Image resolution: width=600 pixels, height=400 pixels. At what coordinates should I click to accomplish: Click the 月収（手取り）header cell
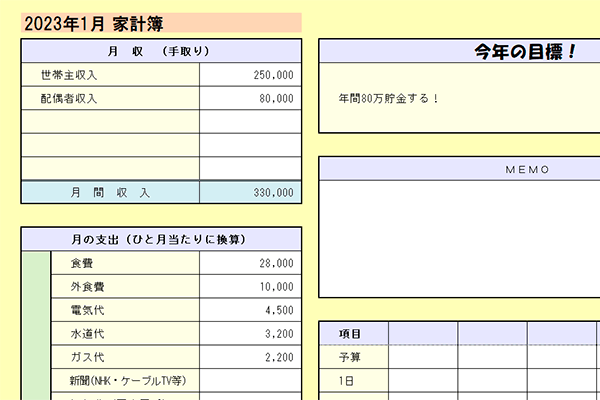pyautogui.click(x=160, y=51)
